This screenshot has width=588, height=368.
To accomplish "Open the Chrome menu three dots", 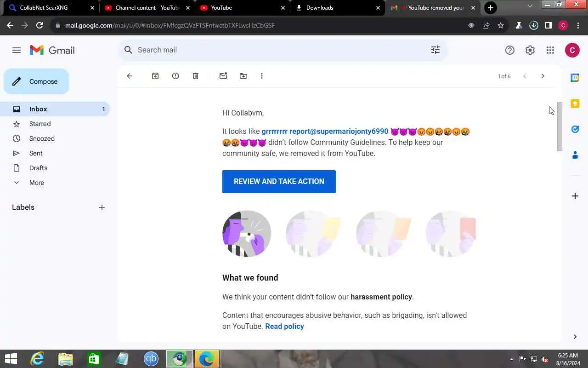I will pyautogui.click(x=578, y=25).
